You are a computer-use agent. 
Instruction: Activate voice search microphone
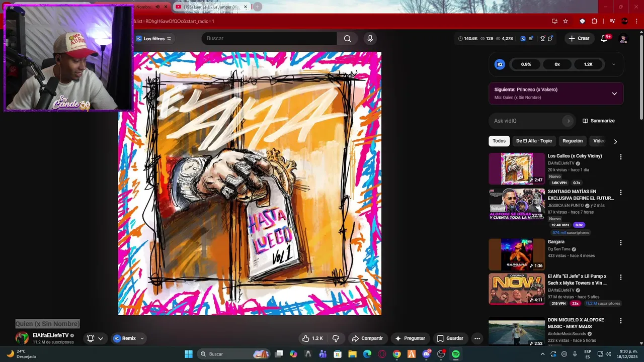point(370,39)
